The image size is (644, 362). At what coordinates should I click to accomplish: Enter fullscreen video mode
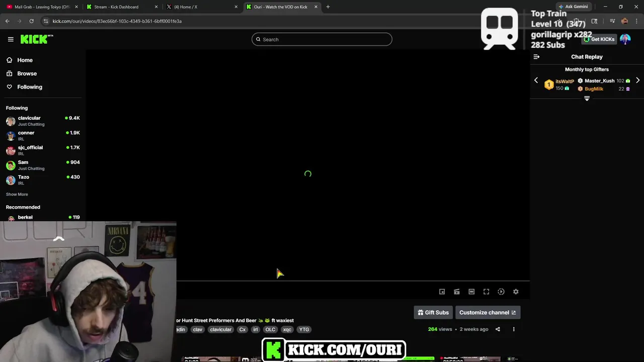486,292
